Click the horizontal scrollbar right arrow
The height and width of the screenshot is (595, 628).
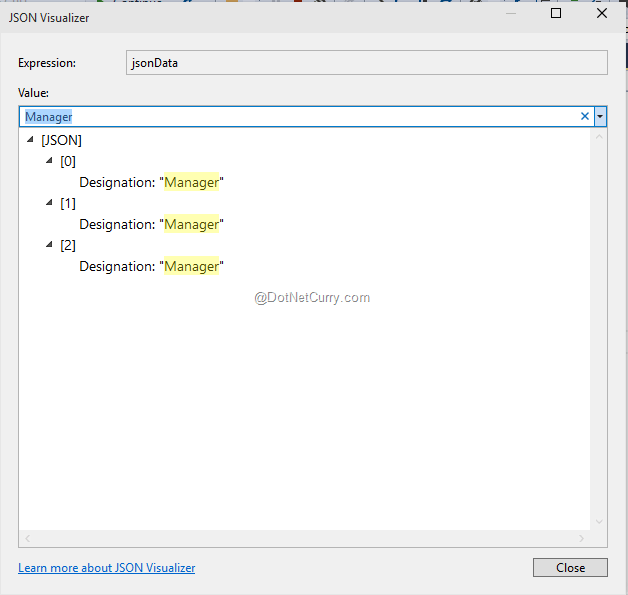click(581, 539)
